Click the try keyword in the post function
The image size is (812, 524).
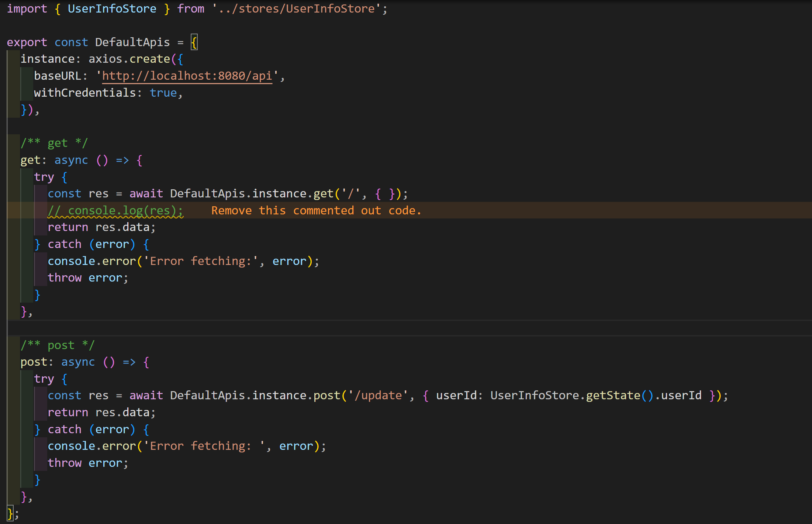tap(44, 379)
